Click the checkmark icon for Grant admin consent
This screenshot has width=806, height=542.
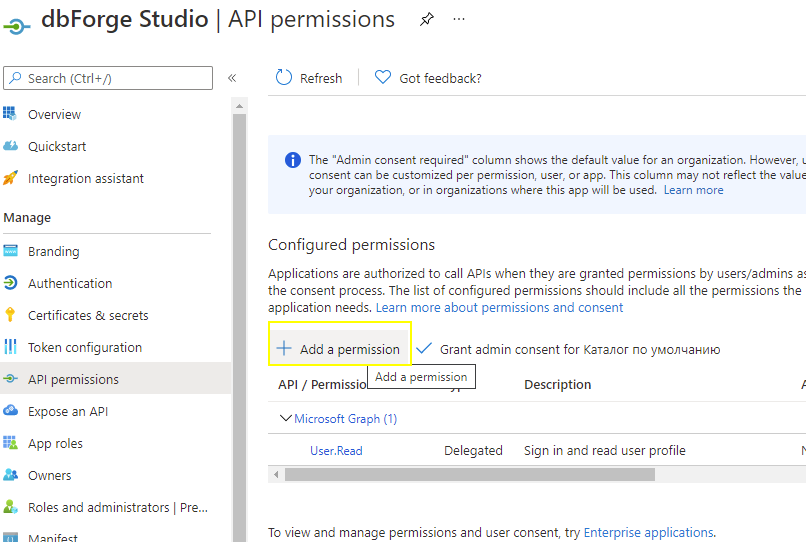pyautogui.click(x=424, y=349)
